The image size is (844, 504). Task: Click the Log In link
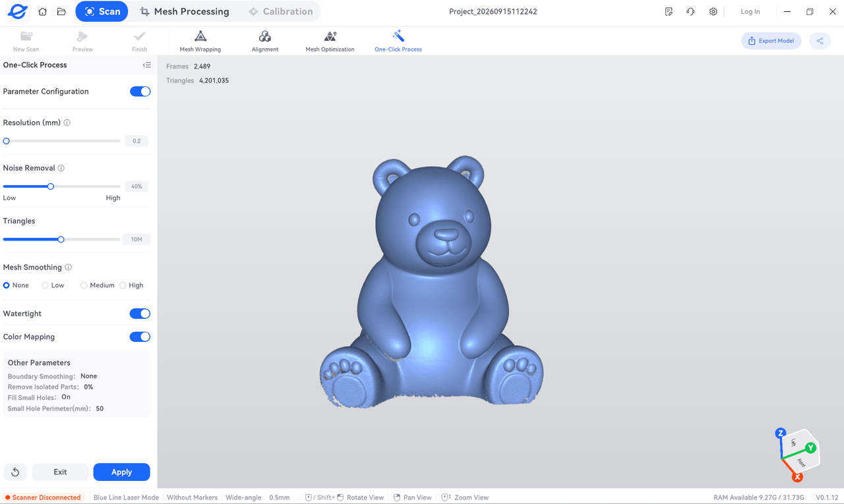tap(750, 12)
